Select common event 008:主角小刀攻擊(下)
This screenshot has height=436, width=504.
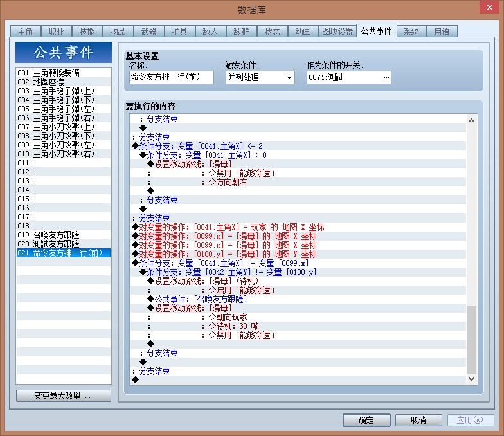click(x=63, y=136)
